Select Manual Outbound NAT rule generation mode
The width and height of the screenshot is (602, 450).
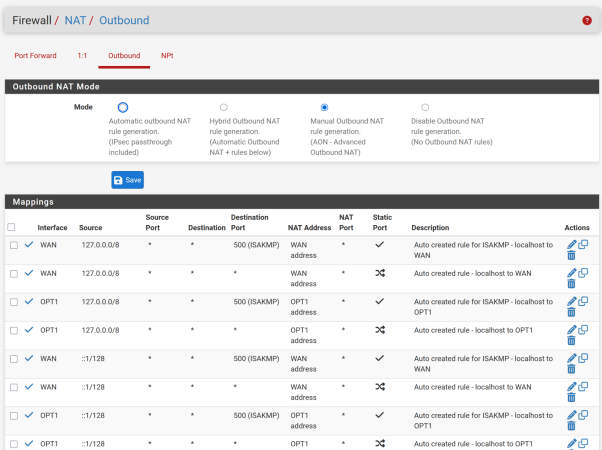coord(324,107)
